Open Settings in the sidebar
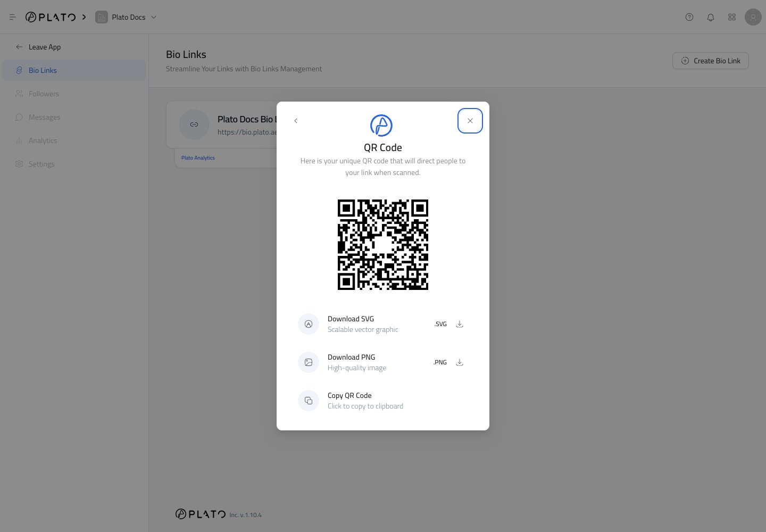Viewport: 766px width, 532px height. point(74,164)
